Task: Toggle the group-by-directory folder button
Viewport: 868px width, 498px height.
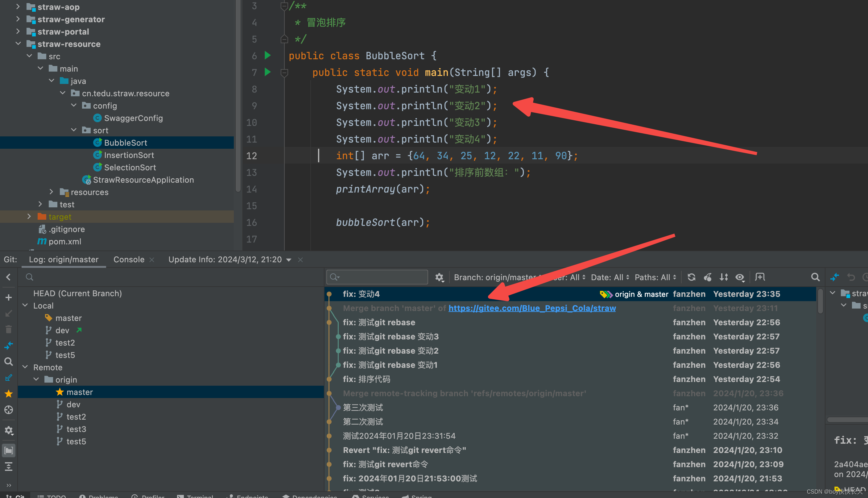Action: pos(9,450)
